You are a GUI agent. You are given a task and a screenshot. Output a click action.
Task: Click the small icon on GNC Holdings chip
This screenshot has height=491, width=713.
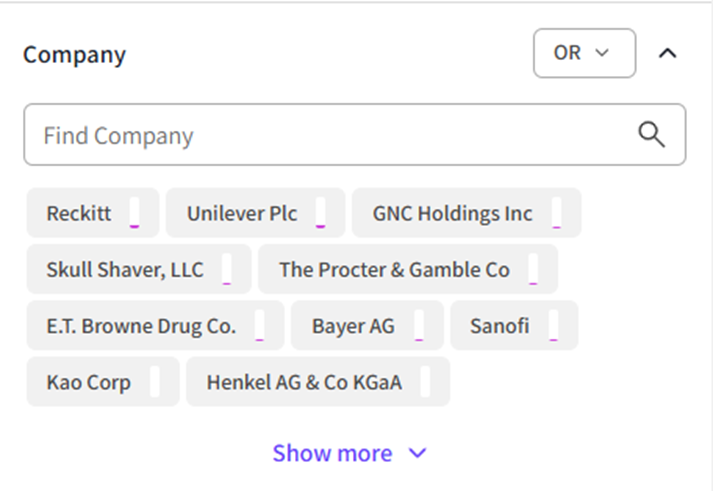(x=556, y=214)
